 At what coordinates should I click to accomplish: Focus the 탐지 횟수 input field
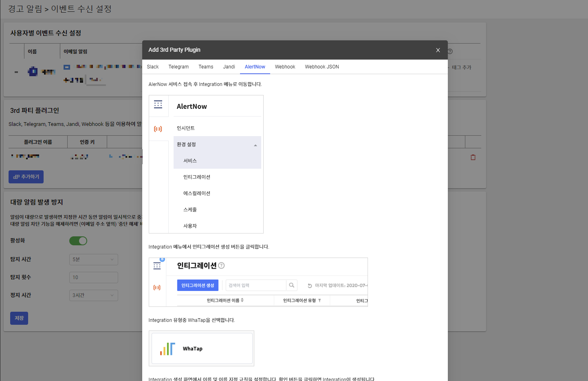(x=94, y=277)
